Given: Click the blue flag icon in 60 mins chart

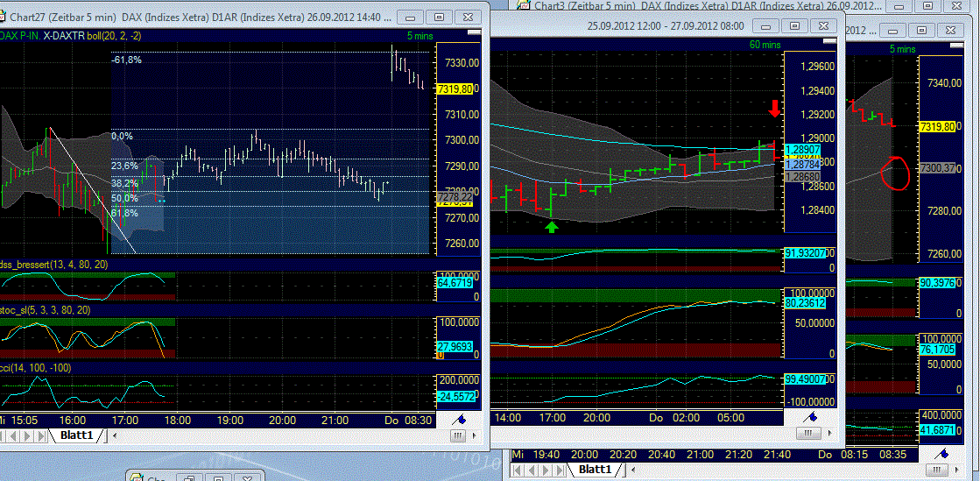Looking at the screenshot, I should [x=812, y=416].
